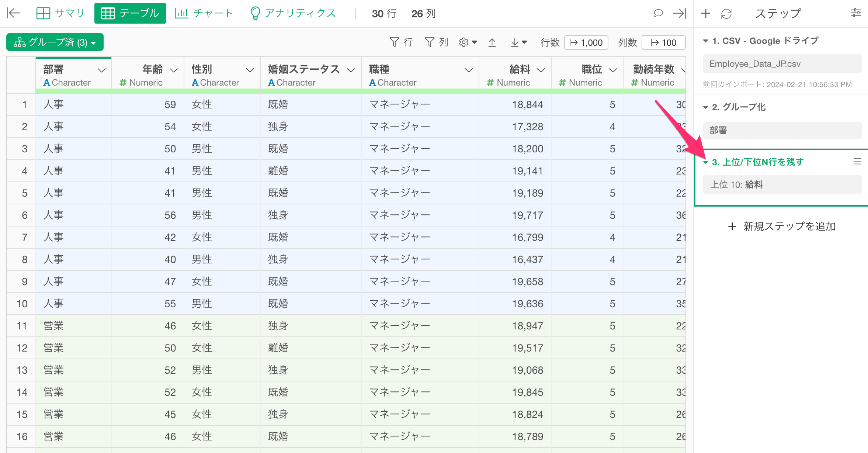Open 職種 column header menu
This screenshot has width=868, height=453.
point(469,70)
